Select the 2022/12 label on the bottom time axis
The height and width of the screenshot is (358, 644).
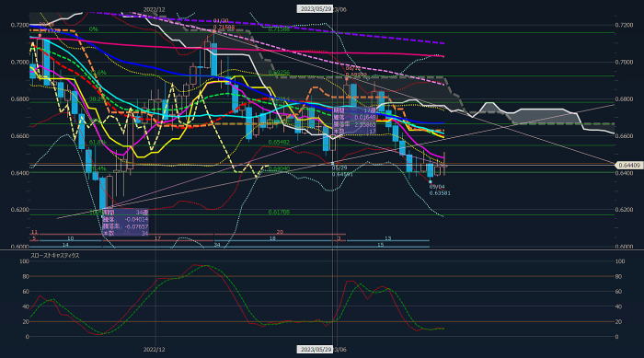point(154,350)
